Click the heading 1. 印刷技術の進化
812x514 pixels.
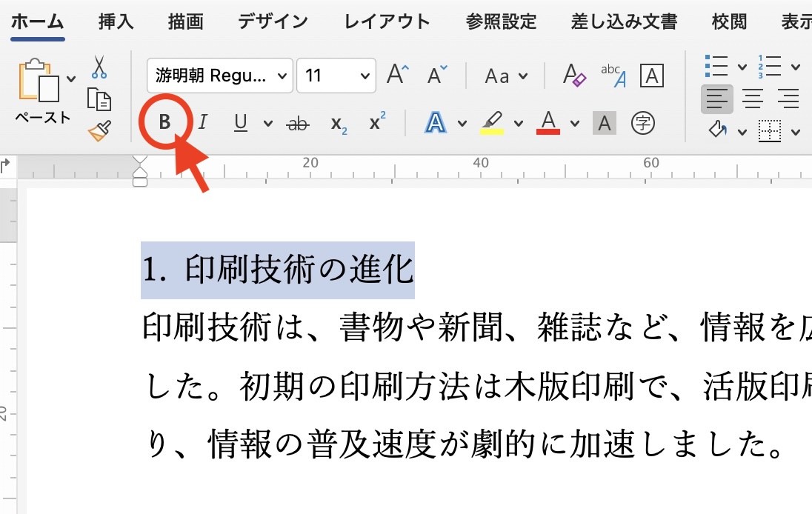pyautogui.click(x=278, y=270)
